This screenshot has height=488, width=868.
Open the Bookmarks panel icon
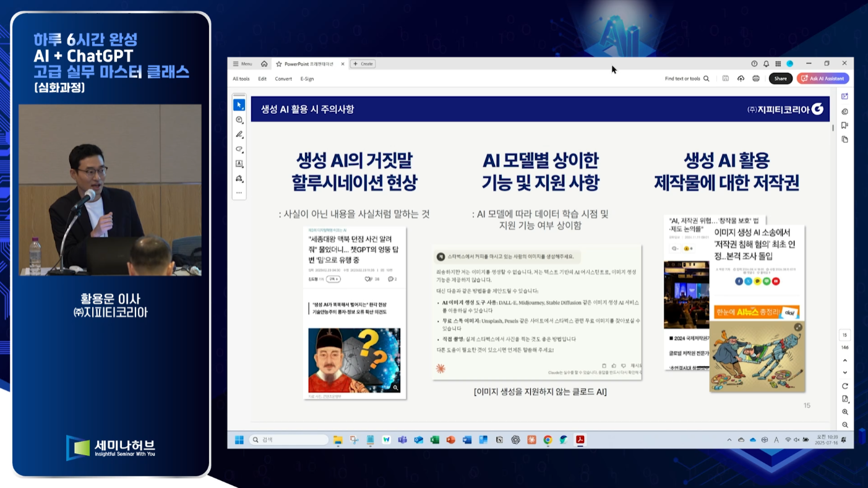845,126
